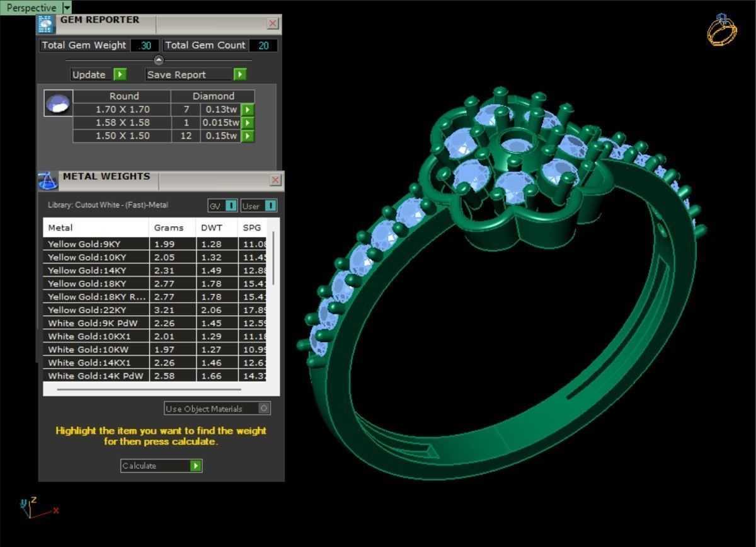Click the green arrow beside Save Report
The width and height of the screenshot is (756, 547).
tap(239, 74)
